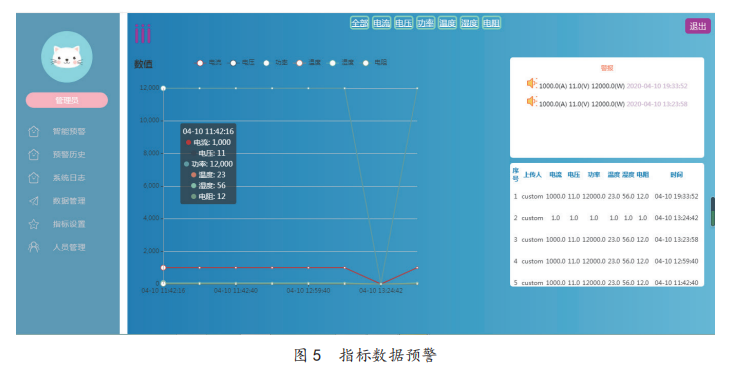
Task: Select the 电压 filter button at top
Action: tap(404, 23)
